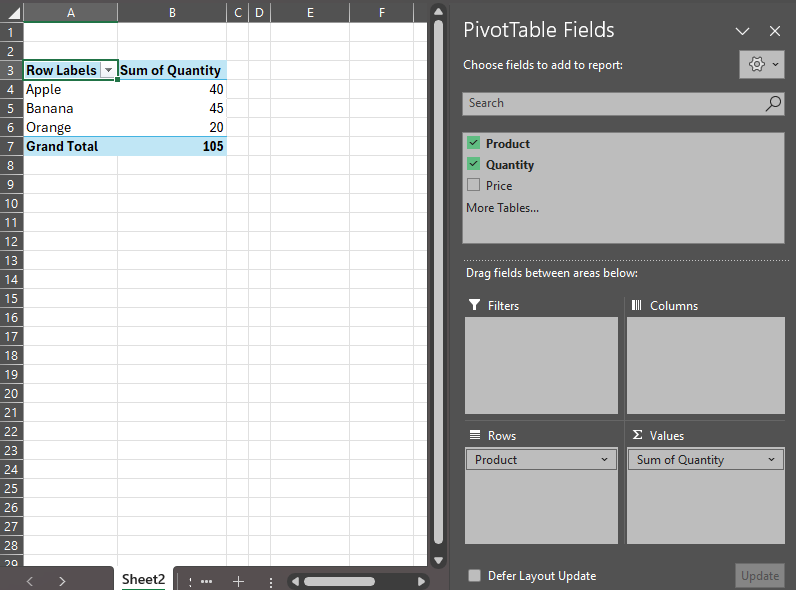Image resolution: width=796 pixels, height=590 pixels.
Task: Open the Row Labels filter dropdown
Action: (108, 71)
